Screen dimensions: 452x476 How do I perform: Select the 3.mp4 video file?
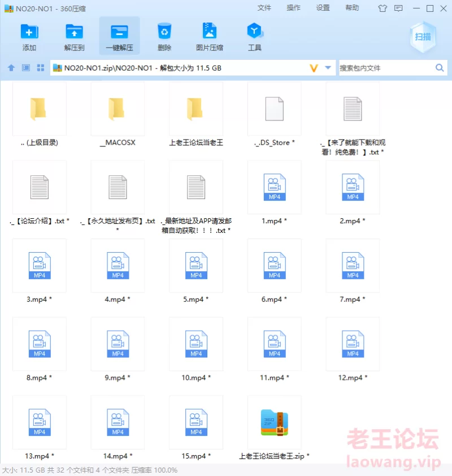(40, 272)
